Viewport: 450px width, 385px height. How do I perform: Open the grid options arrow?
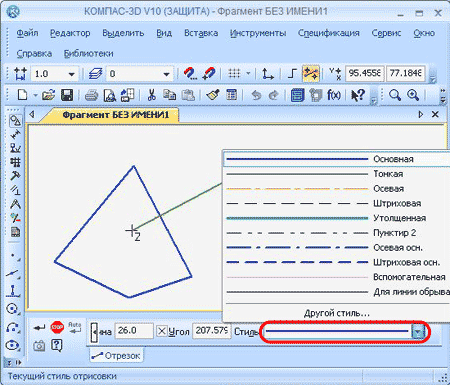coord(248,73)
